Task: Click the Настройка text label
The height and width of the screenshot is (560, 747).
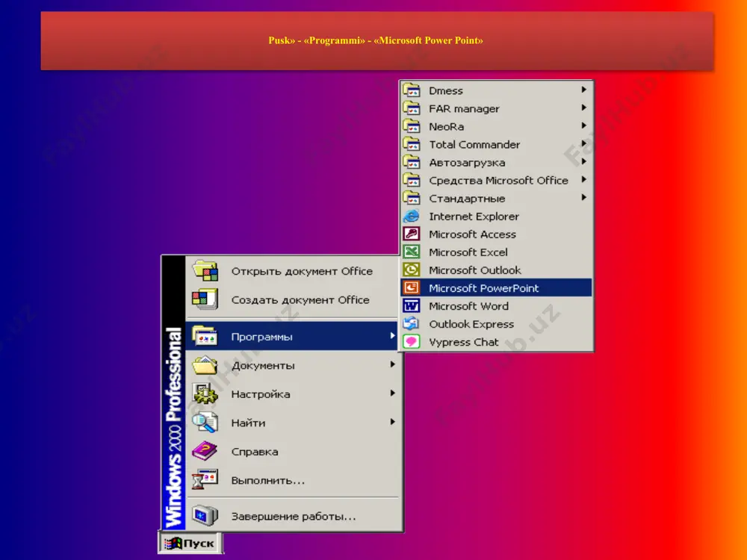Action: point(261,394)
